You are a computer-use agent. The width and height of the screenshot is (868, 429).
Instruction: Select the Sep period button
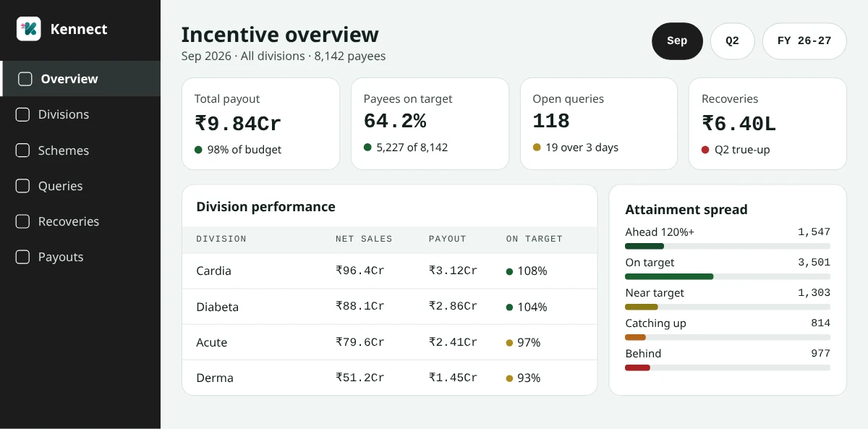(677, 41)
